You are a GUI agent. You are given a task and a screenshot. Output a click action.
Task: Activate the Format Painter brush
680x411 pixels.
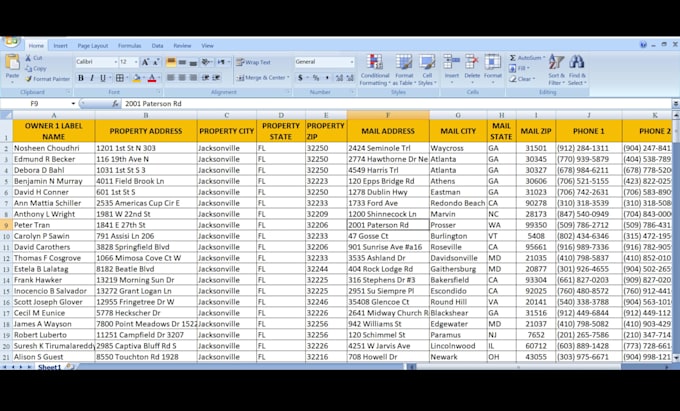[47, 79]
